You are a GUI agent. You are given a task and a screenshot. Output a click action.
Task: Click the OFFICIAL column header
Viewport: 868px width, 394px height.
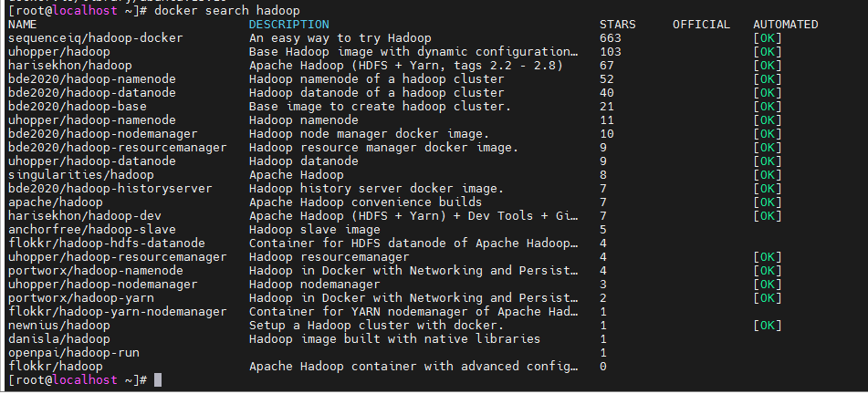701,25
